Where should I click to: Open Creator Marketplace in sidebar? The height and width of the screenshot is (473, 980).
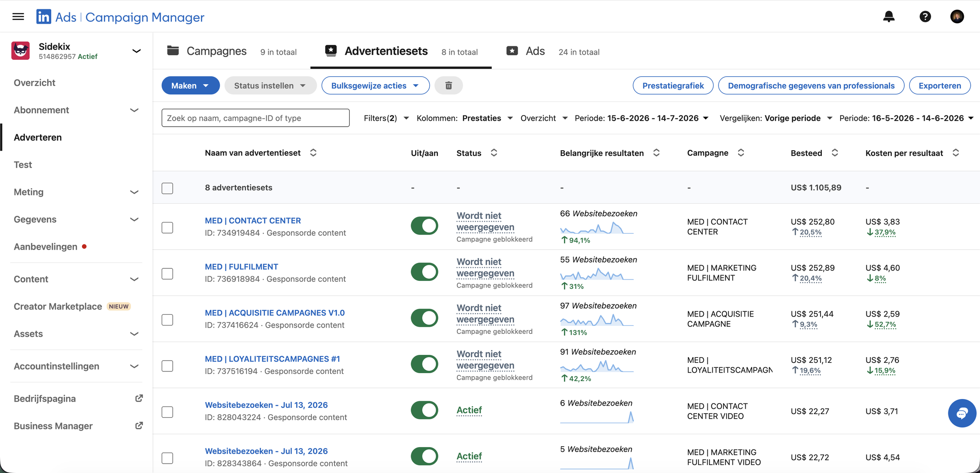(x=58, y=307)
